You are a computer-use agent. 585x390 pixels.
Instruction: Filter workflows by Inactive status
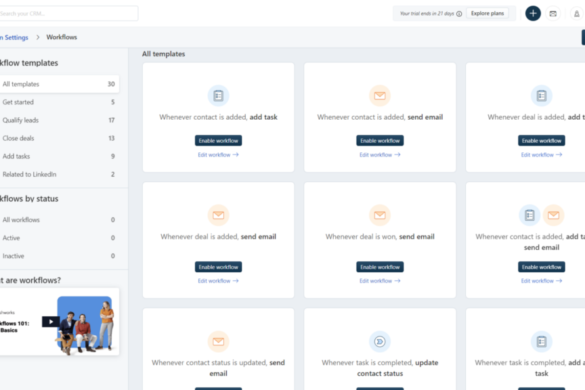[x=59, y=256]
